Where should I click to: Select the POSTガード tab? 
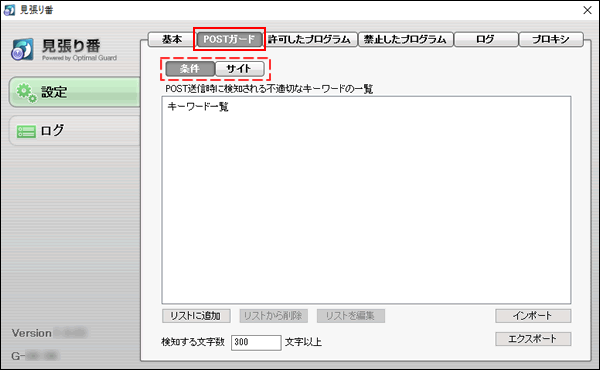coord(229,39)
